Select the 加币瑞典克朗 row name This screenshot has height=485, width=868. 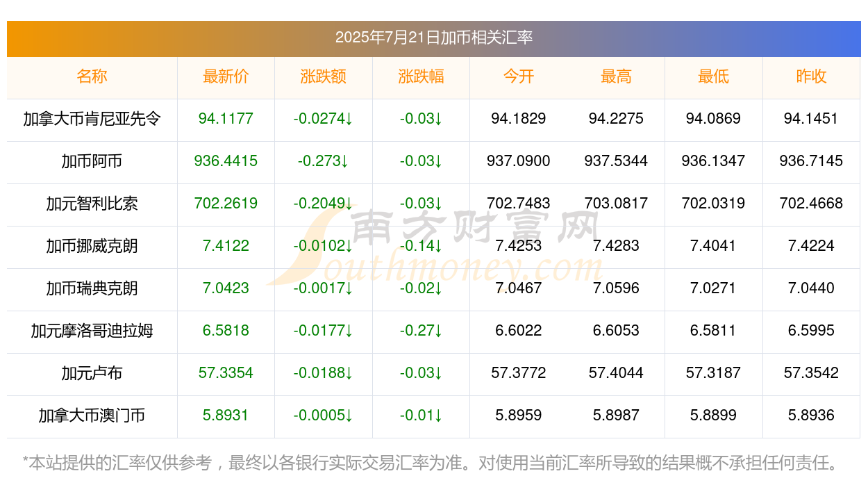pos(92,288)
